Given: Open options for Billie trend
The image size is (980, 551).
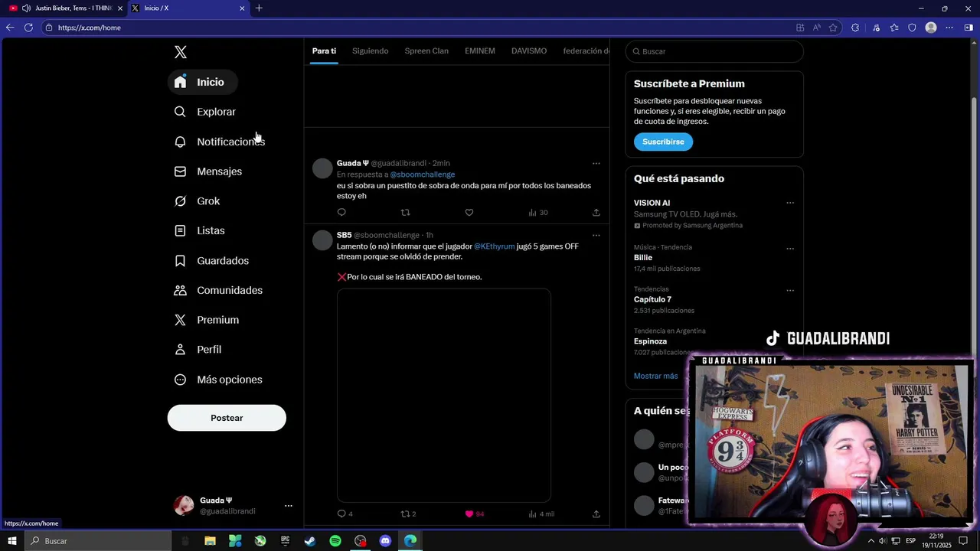Looking at the screenshot, I should (x=790, y=248).
